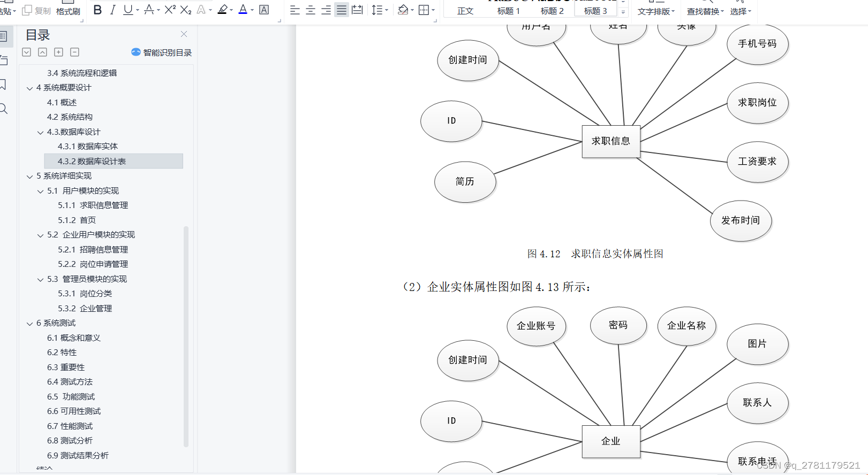
Task: Apply underline to text
Action: [x=127, y=10]
